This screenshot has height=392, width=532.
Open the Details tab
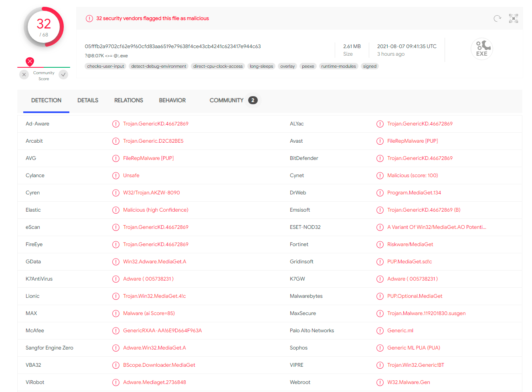pos(88,101)
